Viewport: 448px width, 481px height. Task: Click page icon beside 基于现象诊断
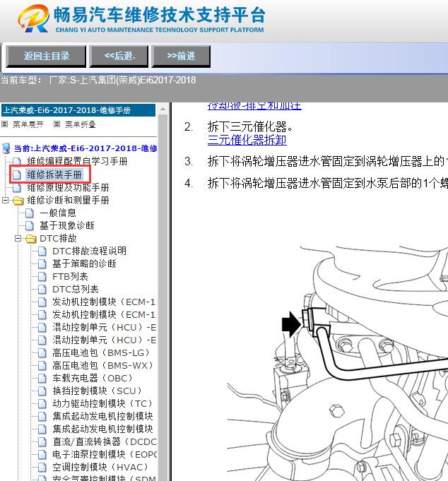[30, 226]
